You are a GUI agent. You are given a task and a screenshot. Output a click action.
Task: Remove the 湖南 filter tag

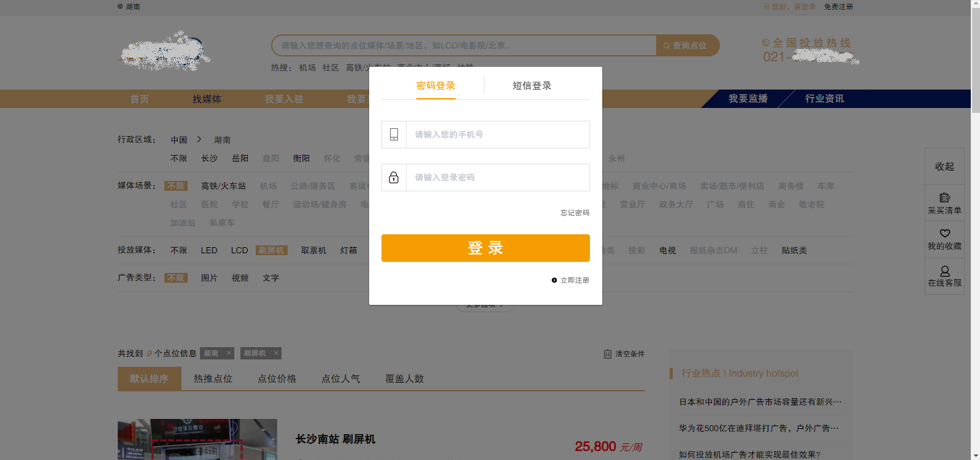229,353
